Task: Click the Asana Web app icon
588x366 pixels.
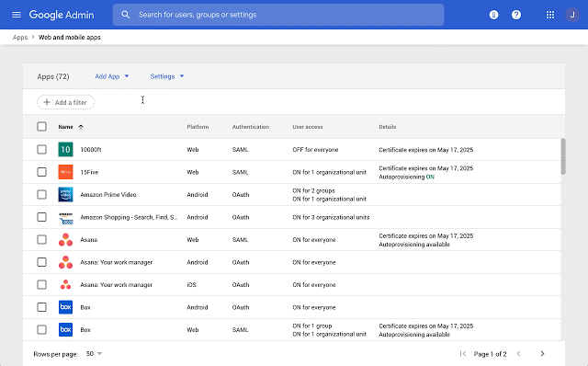Action: (x=65, y=239)
